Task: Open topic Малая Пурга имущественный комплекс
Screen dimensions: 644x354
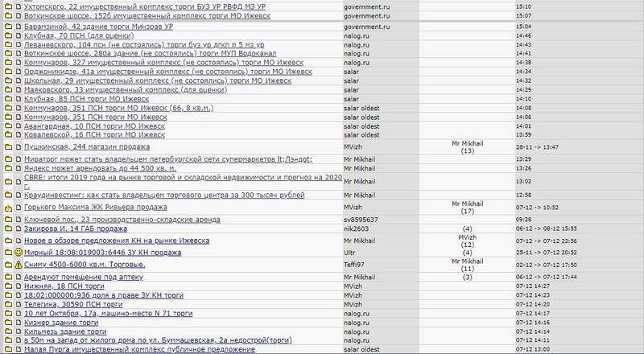Action: [x=139, y=349]
